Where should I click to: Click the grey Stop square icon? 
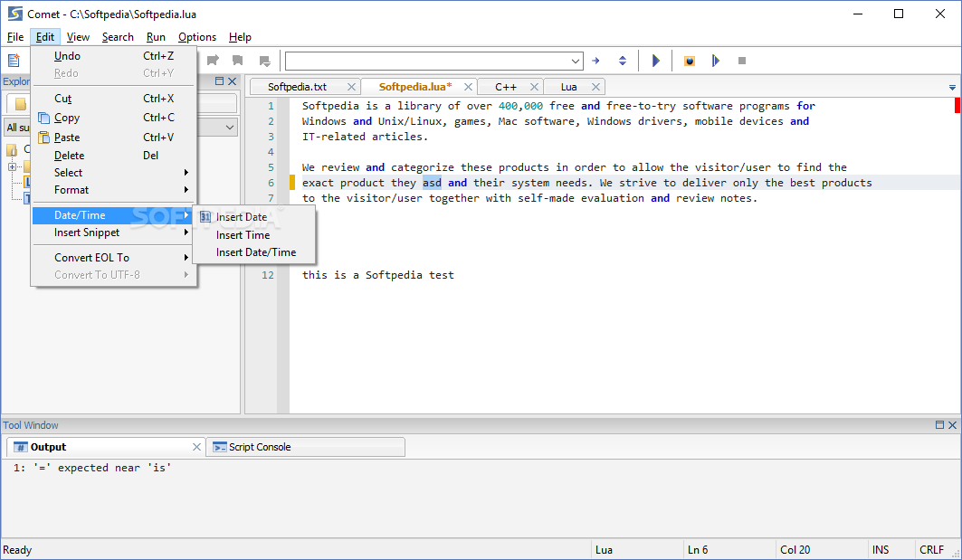click(x=742, y=61)
